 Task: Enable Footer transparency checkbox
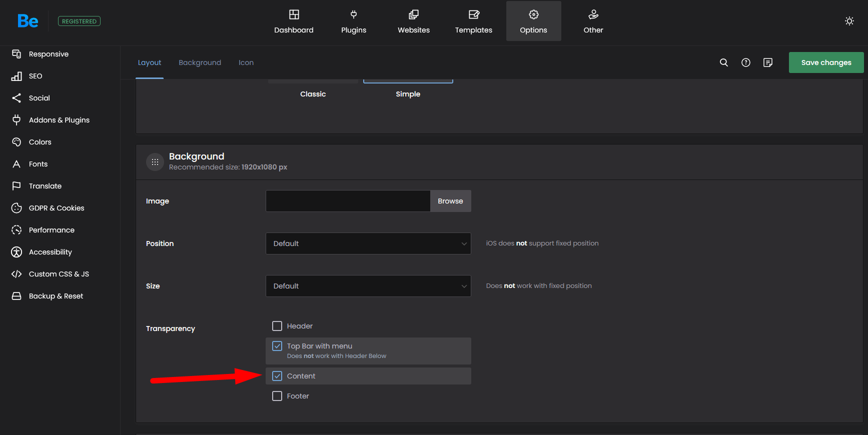point(277,396)
